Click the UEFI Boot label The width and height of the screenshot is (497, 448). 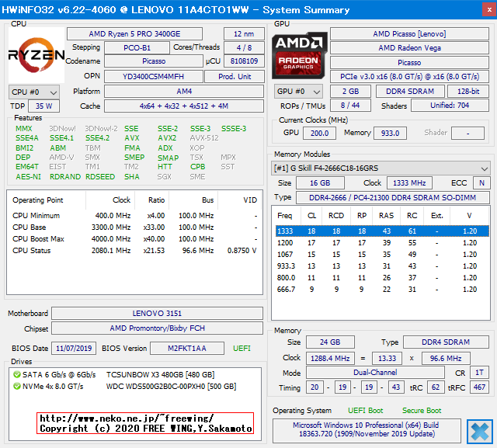click(366, 411)
